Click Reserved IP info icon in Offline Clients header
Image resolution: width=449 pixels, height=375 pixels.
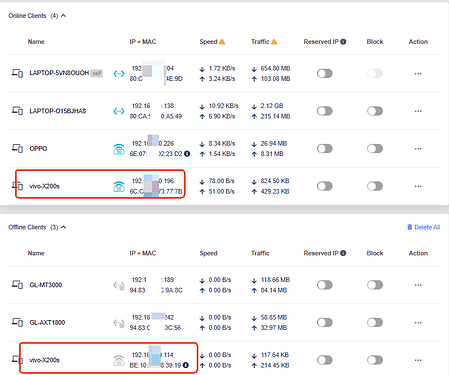pos(343,253)
